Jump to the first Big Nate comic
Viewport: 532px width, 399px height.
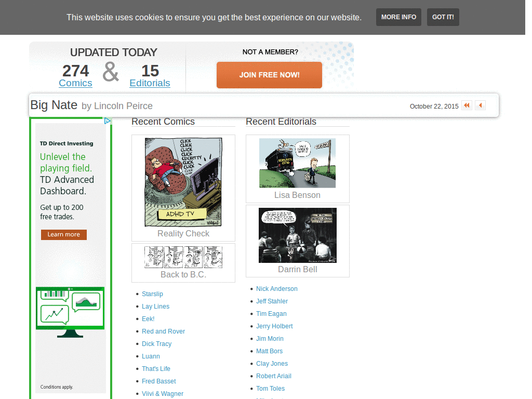(x=467, y=105)
